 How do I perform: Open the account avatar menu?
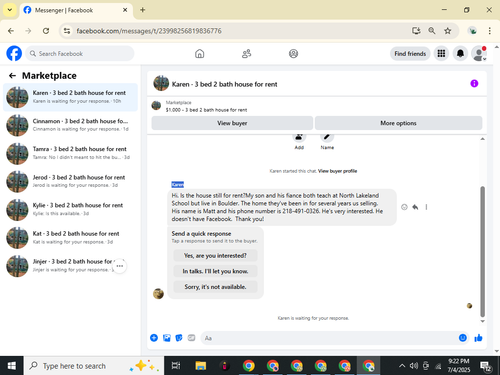(479, 53)
